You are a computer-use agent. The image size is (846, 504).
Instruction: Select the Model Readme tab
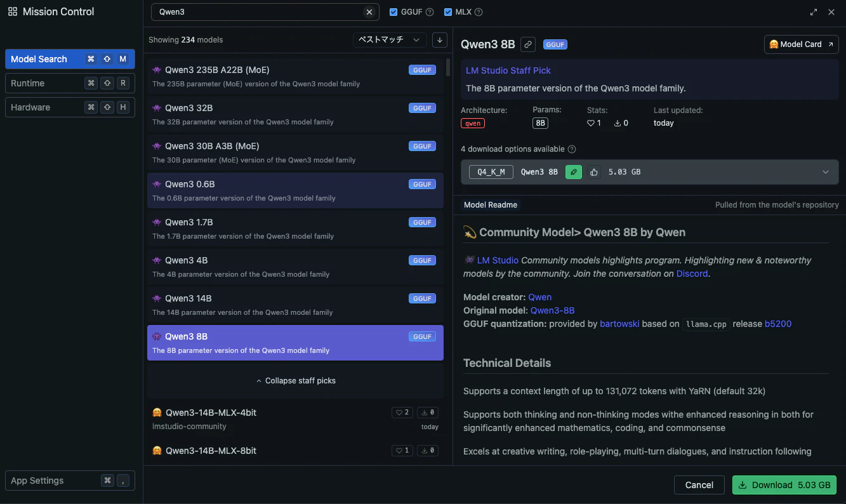[491, 205]
